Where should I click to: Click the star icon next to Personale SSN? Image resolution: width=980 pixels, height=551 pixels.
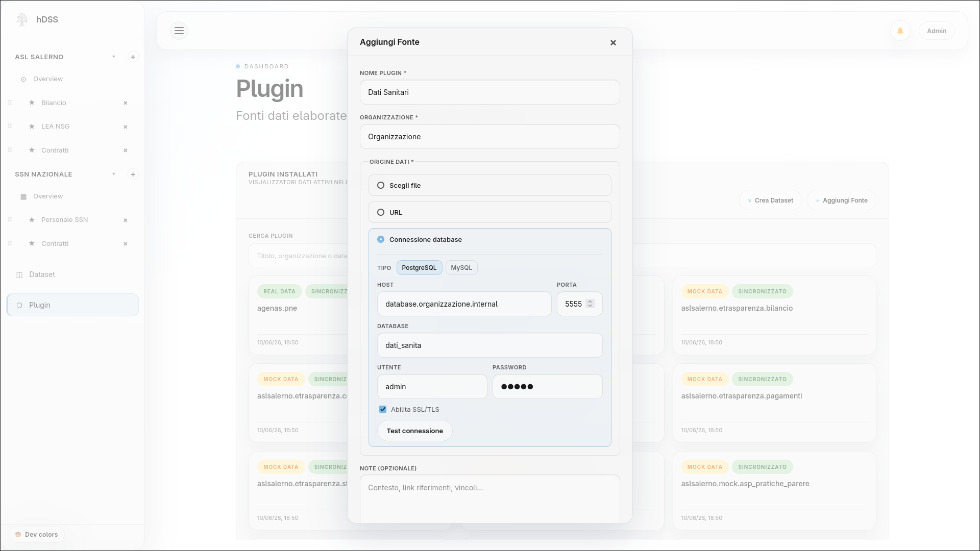[x=32, y=219]
